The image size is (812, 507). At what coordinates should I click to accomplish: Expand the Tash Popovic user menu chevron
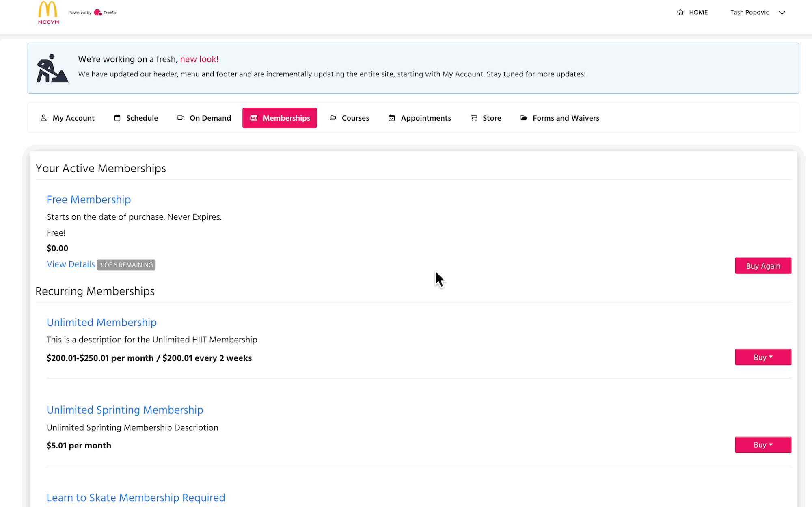(782, 13)
